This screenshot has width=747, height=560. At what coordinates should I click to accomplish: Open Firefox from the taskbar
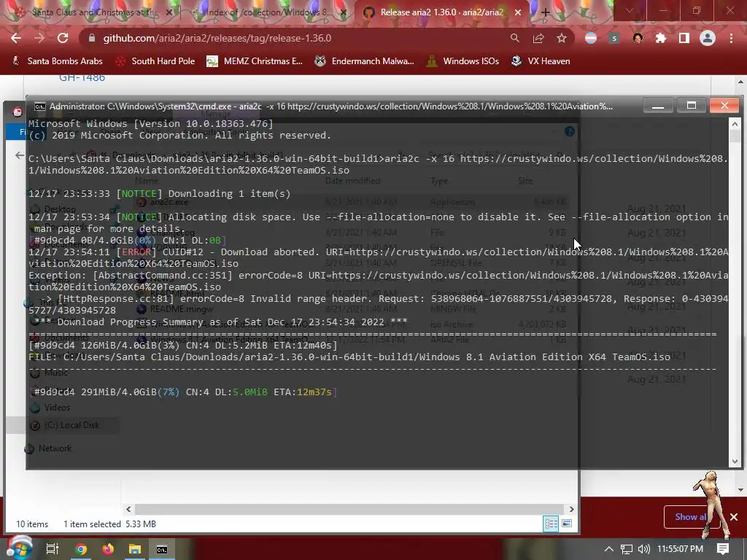(x=108, y=549)
